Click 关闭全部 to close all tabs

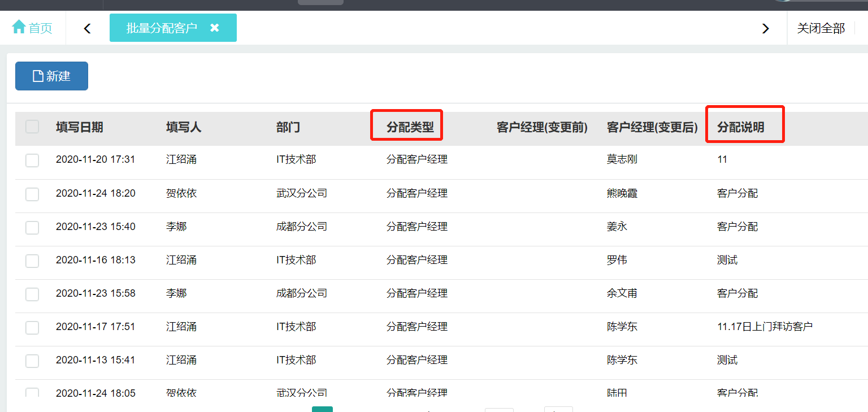coord(821,28)
